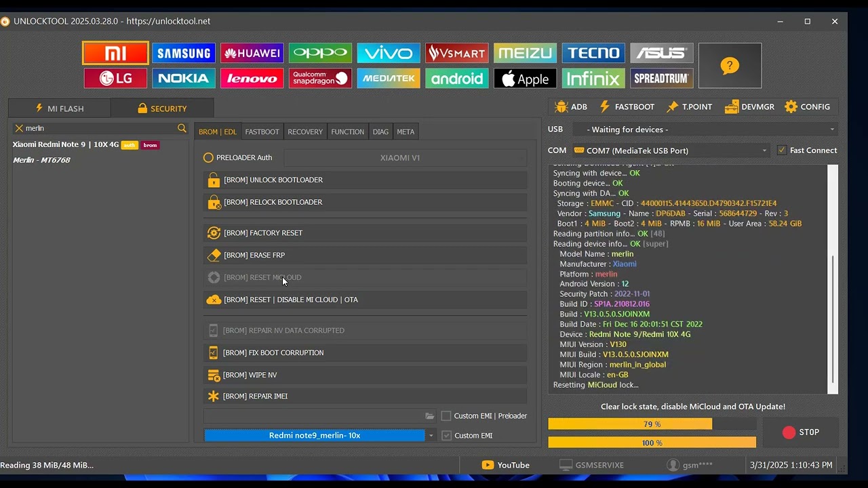The width and height of the screenshot is (868, 488).
Task: Select the Infinix brand logo
Action: [593, 79]
